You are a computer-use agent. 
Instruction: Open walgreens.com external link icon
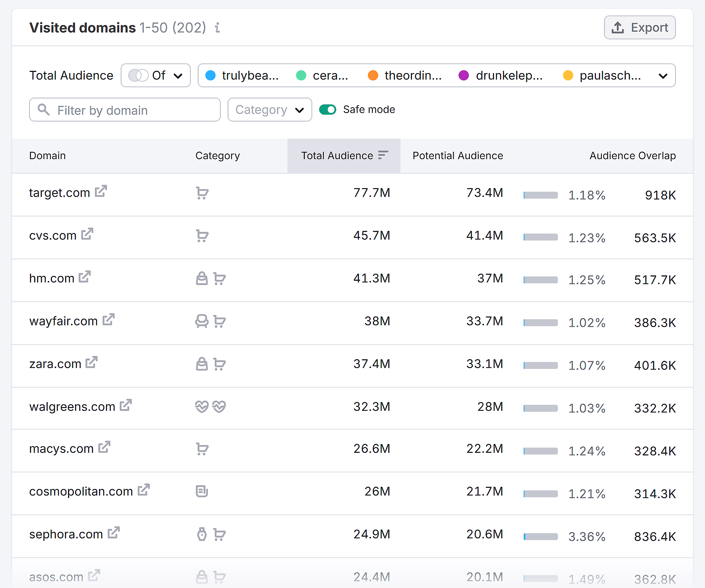(126, 405)
